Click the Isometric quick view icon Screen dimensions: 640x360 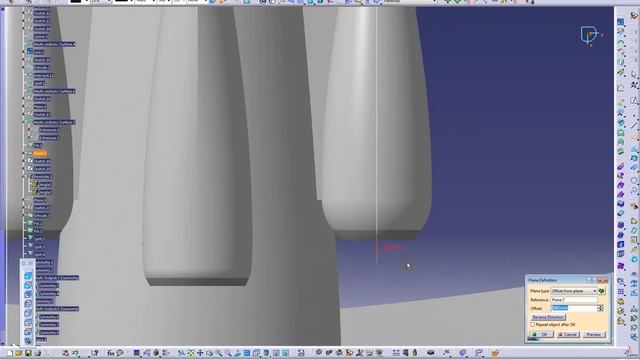tap(256, 353)
